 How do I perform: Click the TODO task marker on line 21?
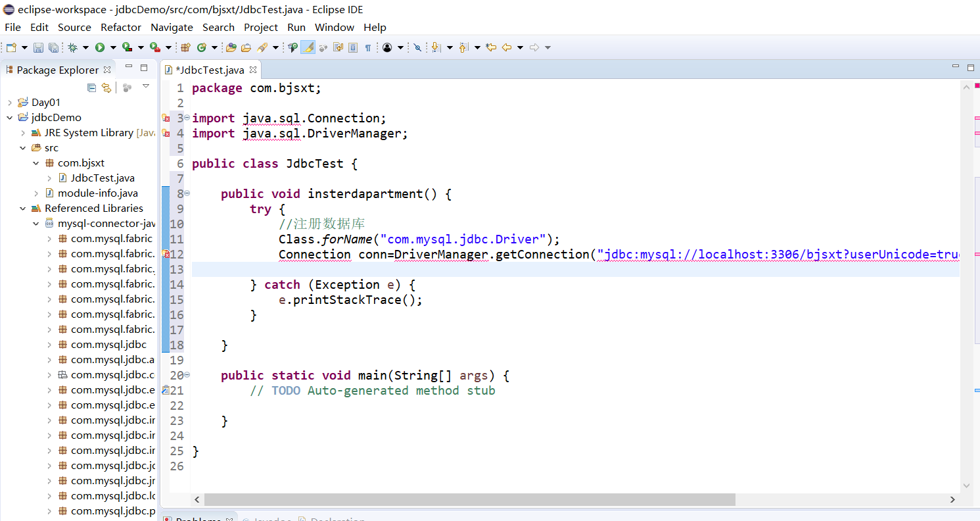point(166,391)
